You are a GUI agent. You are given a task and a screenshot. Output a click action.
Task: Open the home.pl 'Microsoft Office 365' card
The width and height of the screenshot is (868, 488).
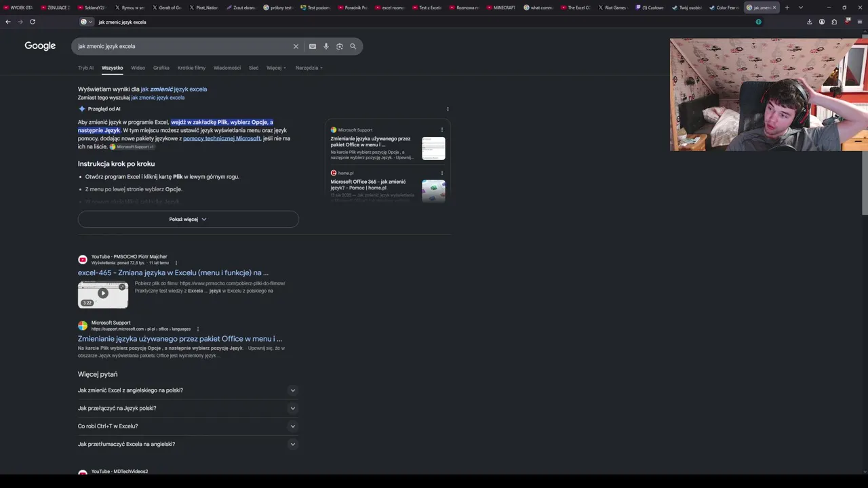[368, 185]
